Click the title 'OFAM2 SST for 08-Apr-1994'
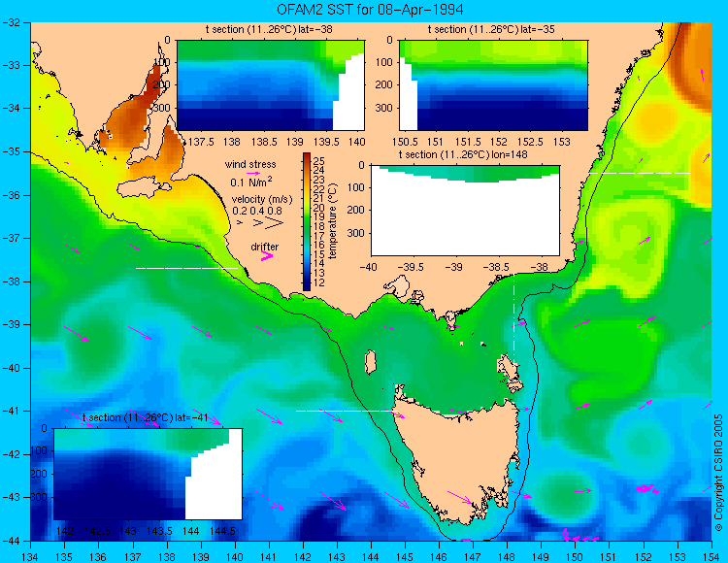The height and width of the screenshot is (563, 728). tap(370, 9)
